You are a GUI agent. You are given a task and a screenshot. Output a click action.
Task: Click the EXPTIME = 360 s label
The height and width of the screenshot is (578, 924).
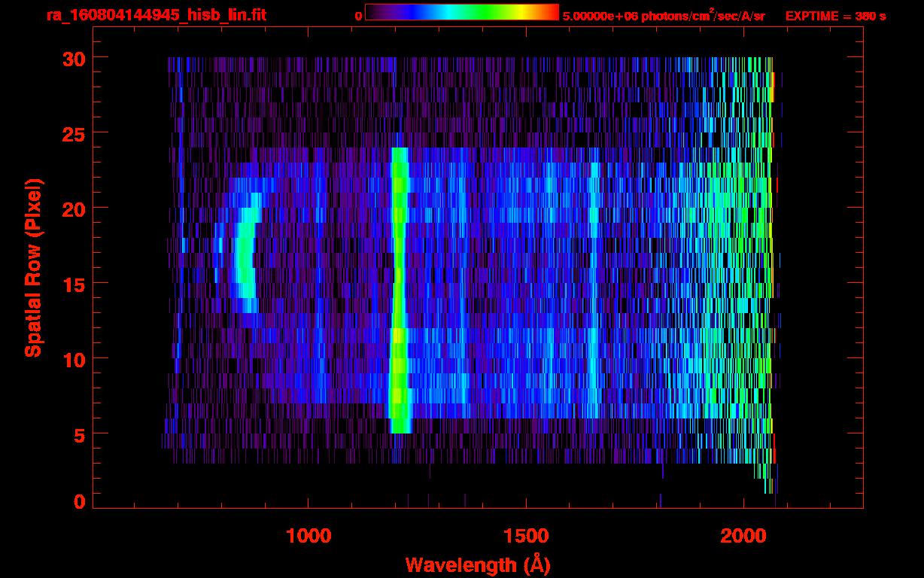[835, 16]
